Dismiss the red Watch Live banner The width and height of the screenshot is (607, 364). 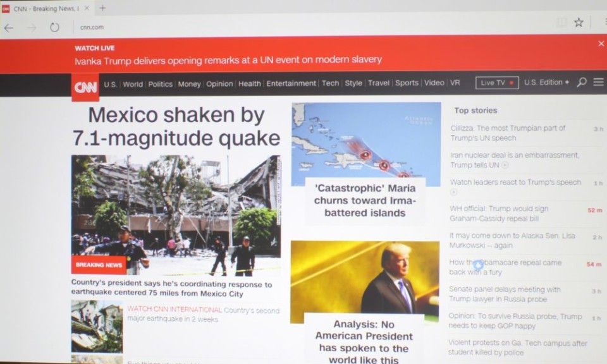pos(601,44)
